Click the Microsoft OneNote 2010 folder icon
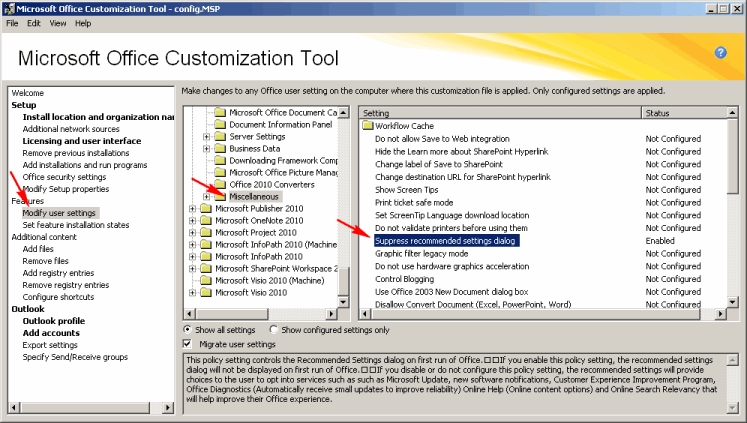Image resolution: width=747 pixels, height=423 pixels. (206, 221)
